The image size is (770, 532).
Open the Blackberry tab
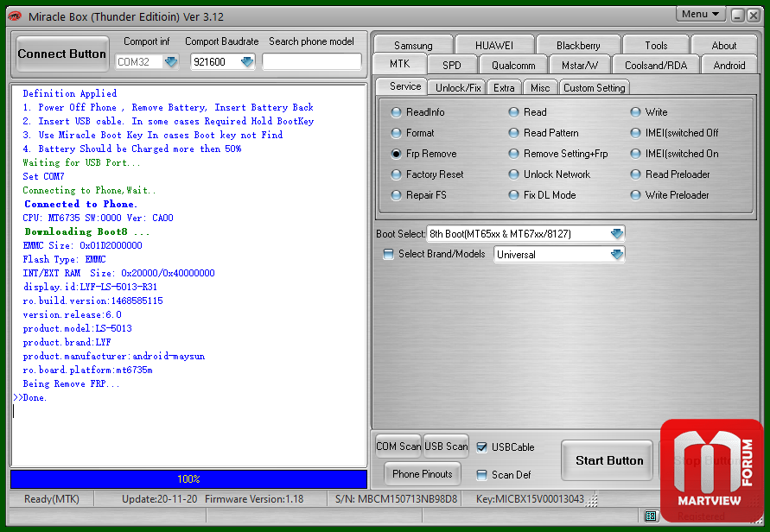click(x=578, y=45)
